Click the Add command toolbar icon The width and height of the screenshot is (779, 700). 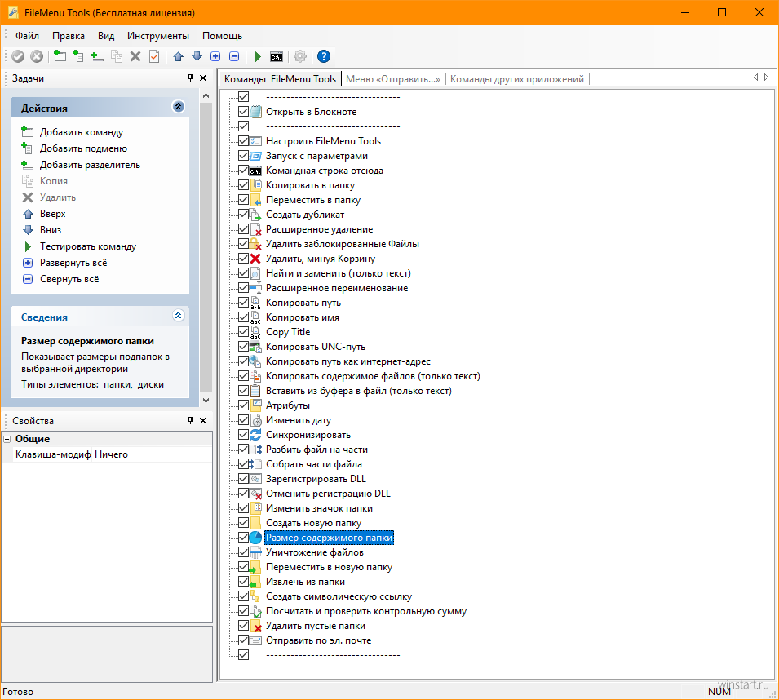tap(60, 56)
